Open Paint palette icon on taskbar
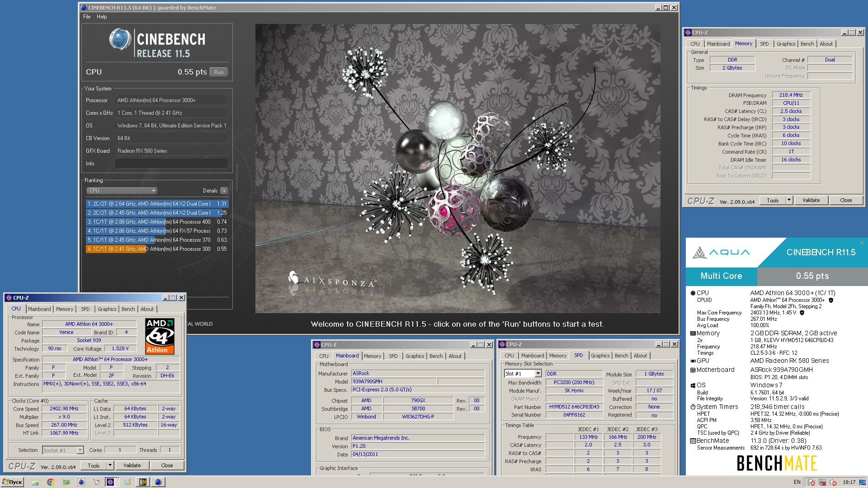This screenshot has width=868, height=488. tap(127, 482)
